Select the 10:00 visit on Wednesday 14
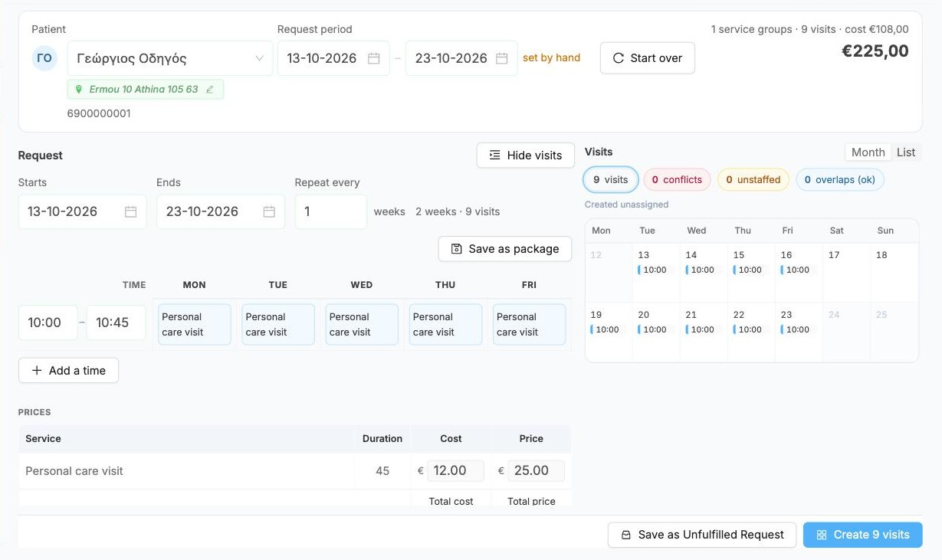 click(x=699, y=270)
